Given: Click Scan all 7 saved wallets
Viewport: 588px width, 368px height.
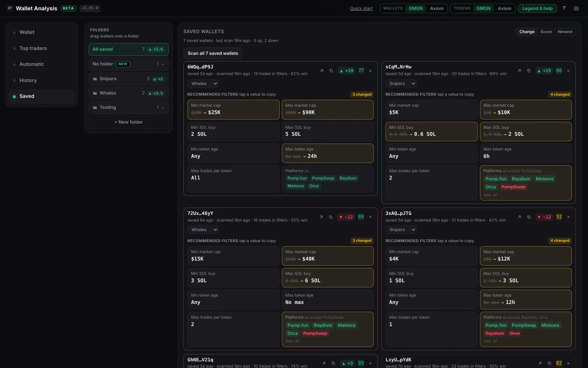Looking at the screenshot, I should pyautogui.click(x=213, y=53).
